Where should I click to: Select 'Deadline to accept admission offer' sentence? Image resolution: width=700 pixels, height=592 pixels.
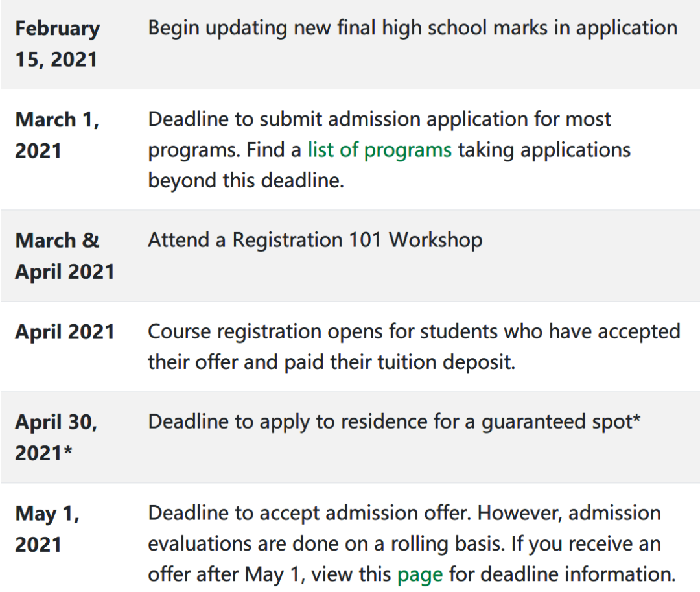[310, 514]
